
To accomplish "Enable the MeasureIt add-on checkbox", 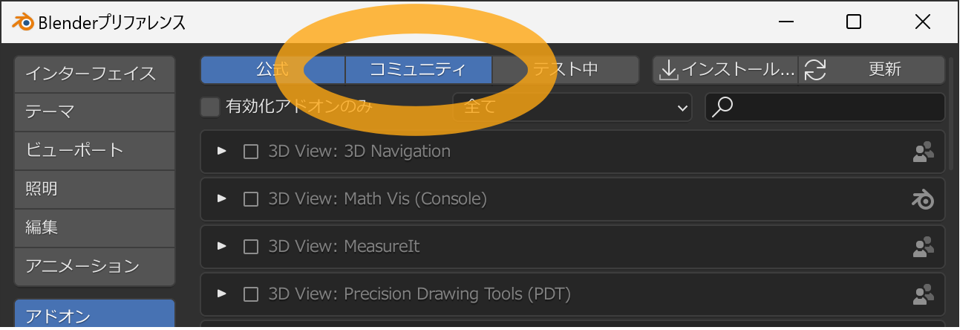I will pyautogui.click(x=251, y=247).
